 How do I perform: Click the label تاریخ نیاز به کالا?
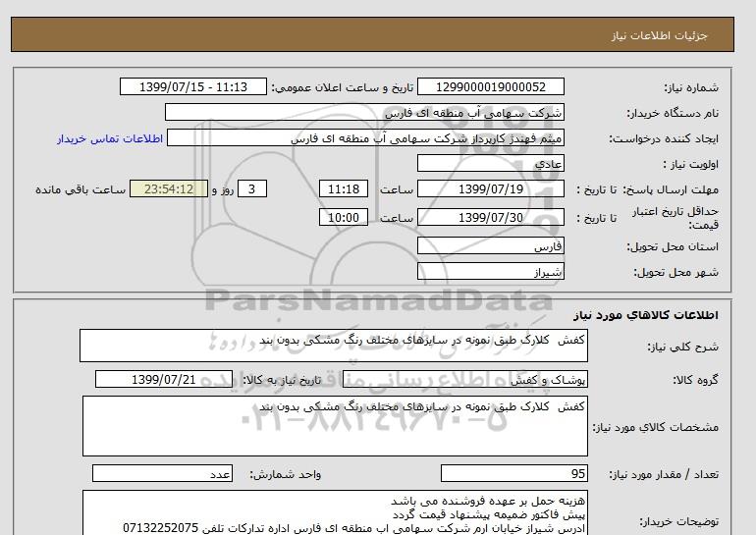point(281,380)
